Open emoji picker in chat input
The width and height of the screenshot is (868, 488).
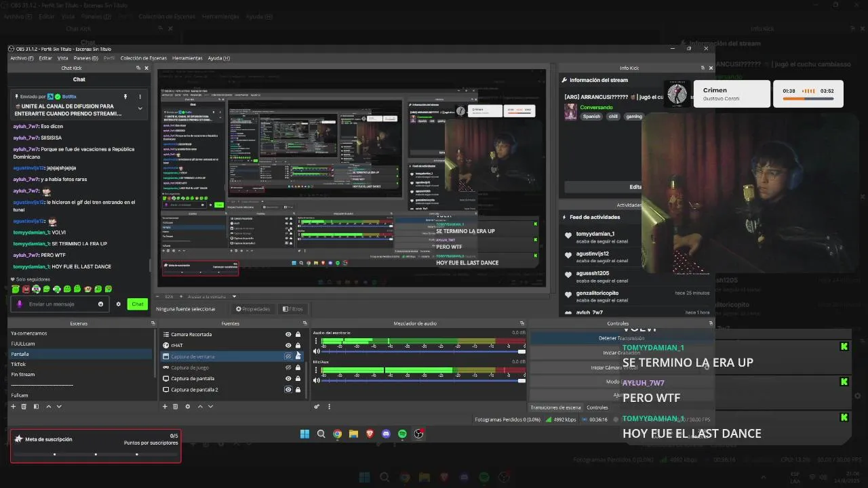click(x=101, y=304)
